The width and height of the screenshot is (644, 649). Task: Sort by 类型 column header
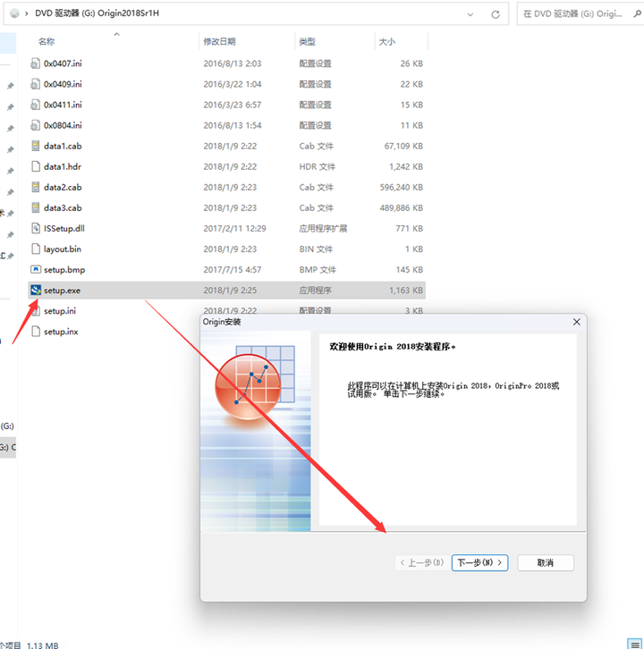(x=308, y=41)
